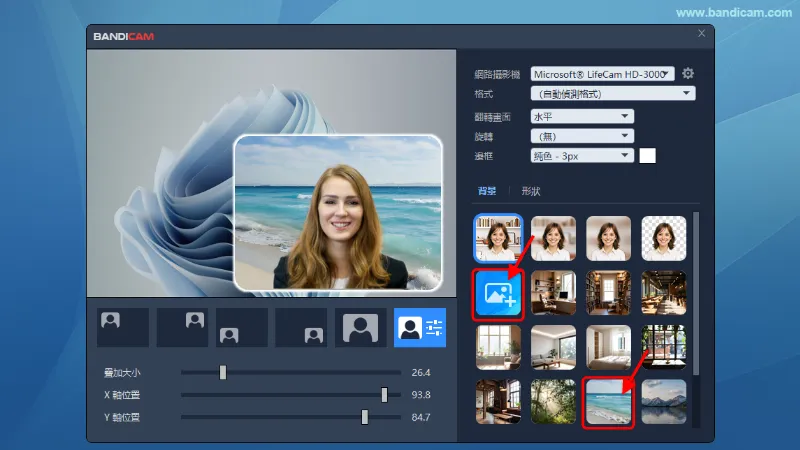
Task: Select the transparent checkered background thumbnail
Action: (664, 238)
